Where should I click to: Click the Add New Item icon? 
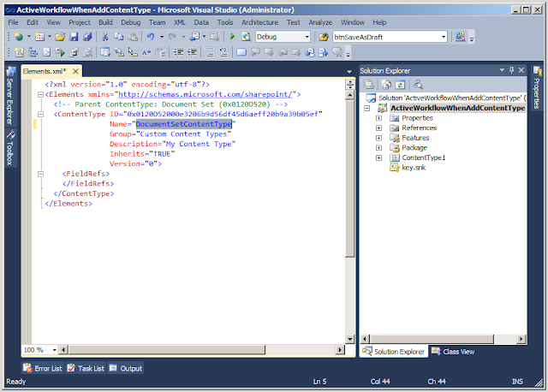pos(40,37)
